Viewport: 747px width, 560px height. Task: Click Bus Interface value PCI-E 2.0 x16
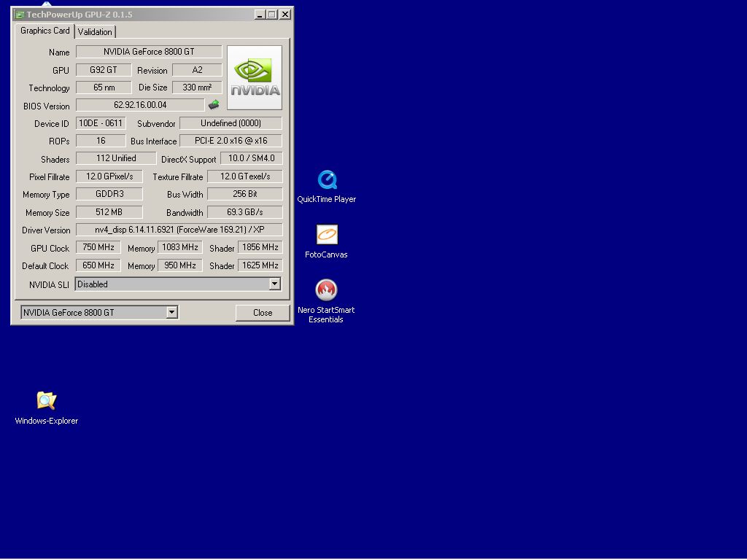click(231, 141)
